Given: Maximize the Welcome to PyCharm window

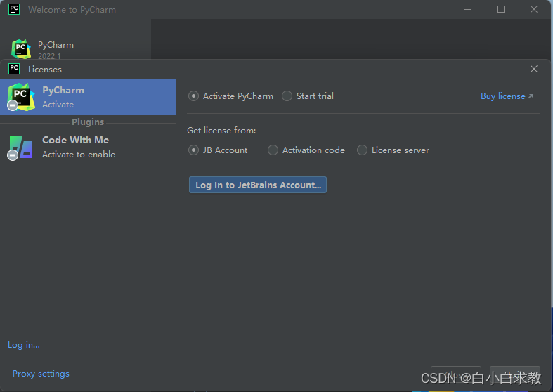Looking at the screenshot, I should (x=501, y=9).
